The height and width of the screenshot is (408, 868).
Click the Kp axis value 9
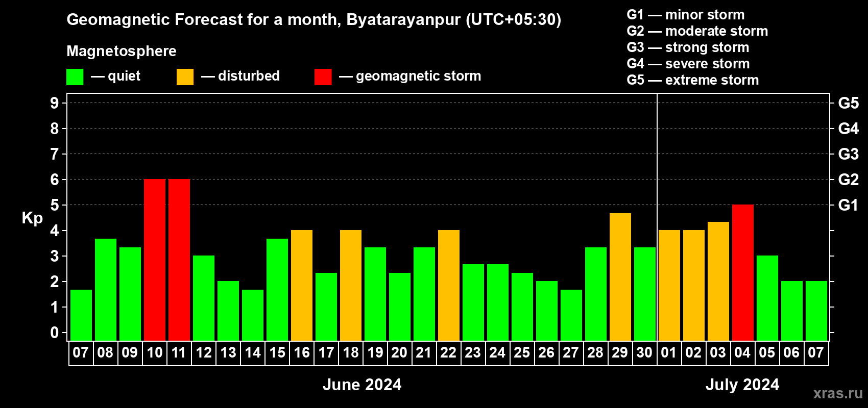55,103
